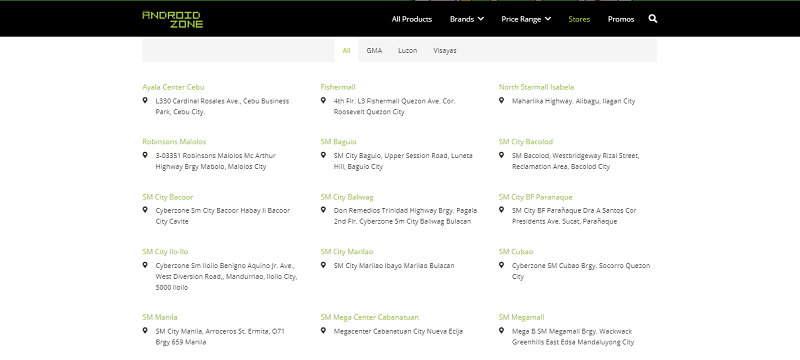Click the pin icon beside Cyberzone Sm Iloilo address
Screen dimensions: 800x360
coord(145,265)
